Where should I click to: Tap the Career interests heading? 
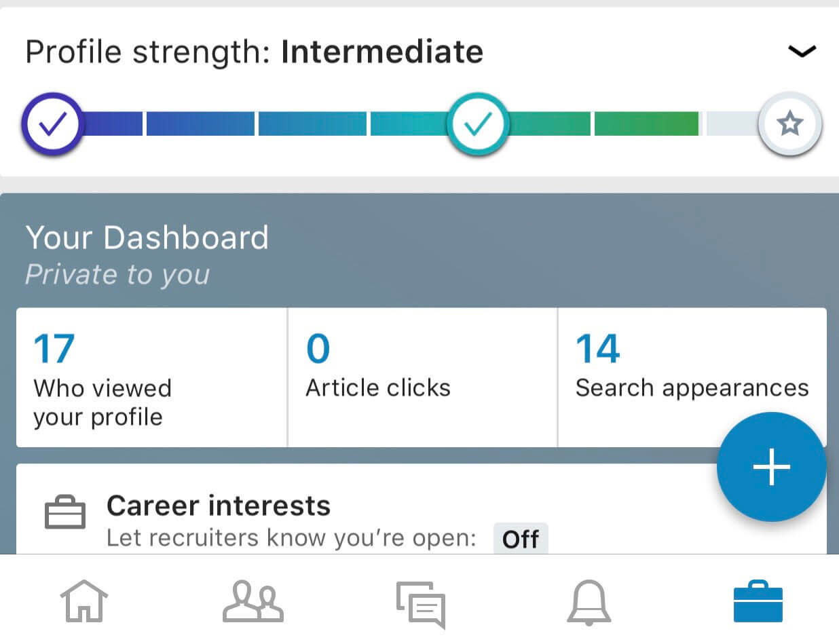tap(219, 506)
